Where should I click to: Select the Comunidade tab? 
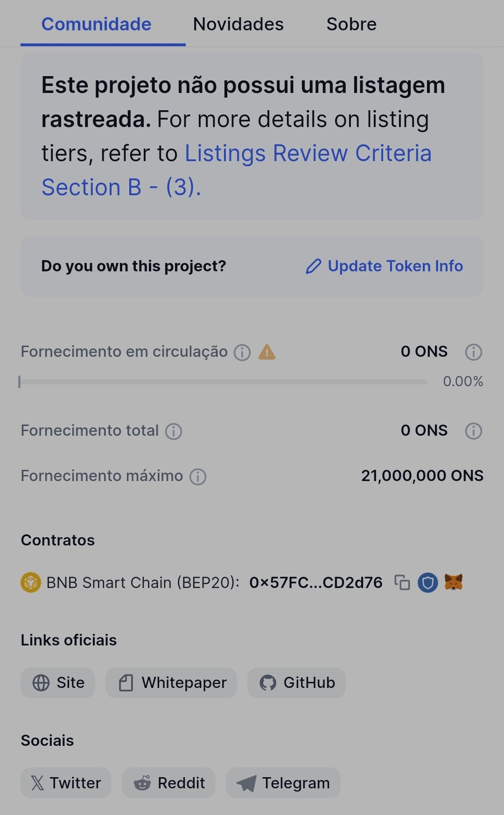[97, 24]
